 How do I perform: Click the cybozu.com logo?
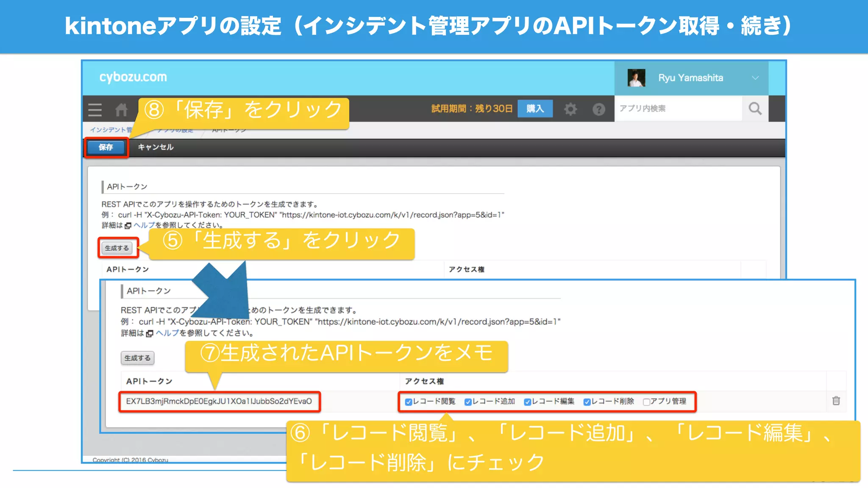tap(133, 77)
